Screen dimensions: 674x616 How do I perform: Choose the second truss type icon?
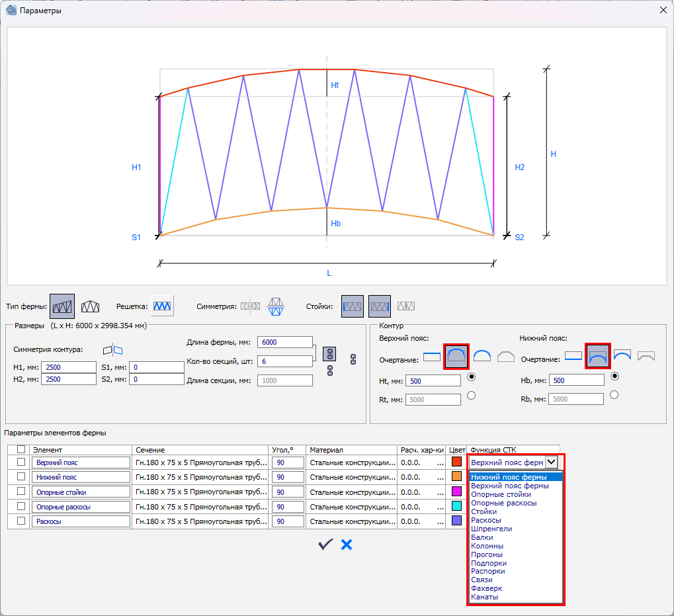pyautogui.click(x=91, y=306)
